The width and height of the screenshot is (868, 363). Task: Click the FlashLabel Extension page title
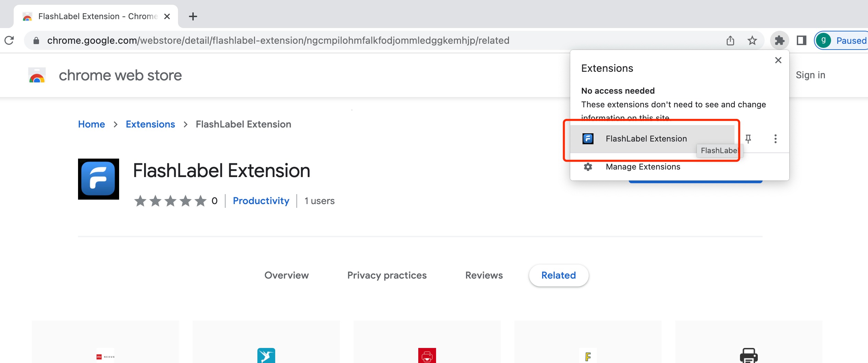pos(221,170)
